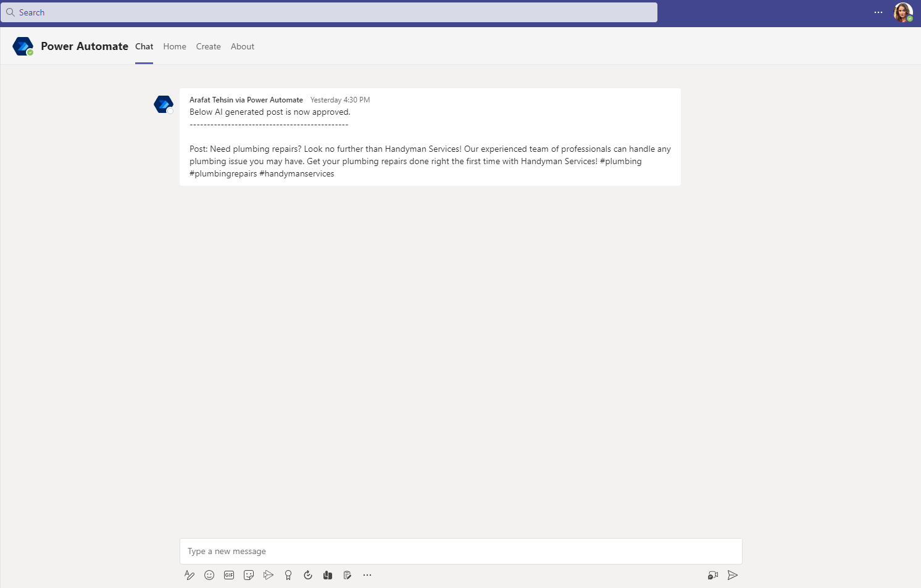
Task: Open the Stream video sharing option
Action: point(269,575)
